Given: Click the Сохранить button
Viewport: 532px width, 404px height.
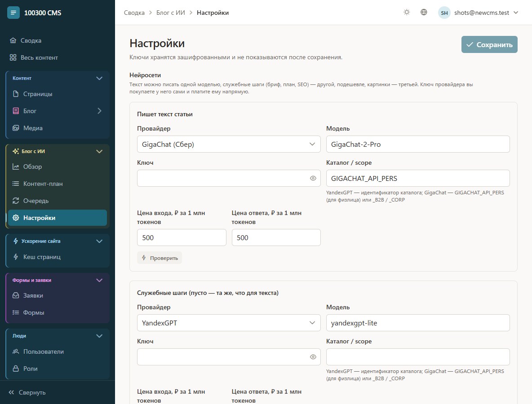Looking at the screenshot, I should tap(489, 44).
